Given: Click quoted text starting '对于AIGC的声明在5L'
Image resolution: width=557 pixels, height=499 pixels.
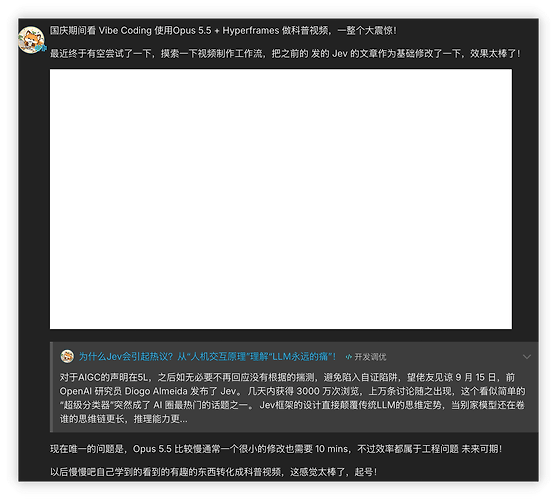Looking at the screenshot, I should point(292,398).
